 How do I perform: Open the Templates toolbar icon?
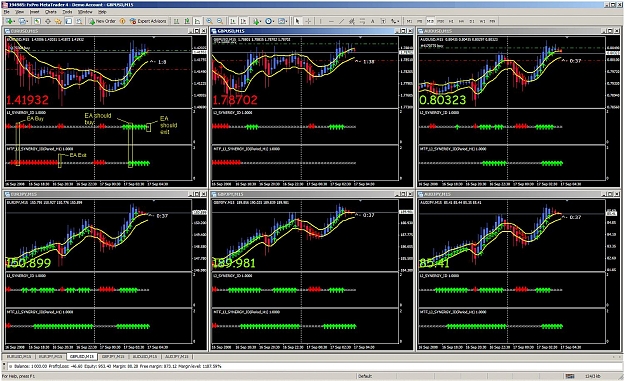coord(281,21)
